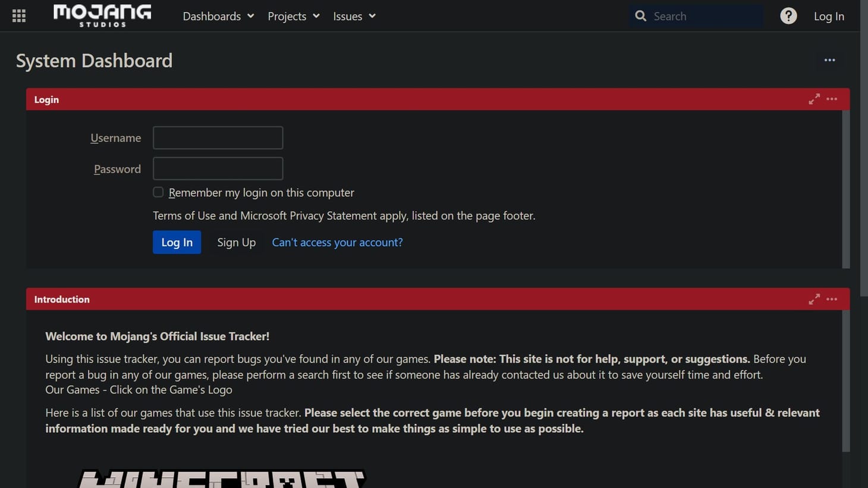Image resolution: width=868 pixels, height=488 pixels.
Task: Open the System Dashboard tools menu
Action: (x=829, y=60)
